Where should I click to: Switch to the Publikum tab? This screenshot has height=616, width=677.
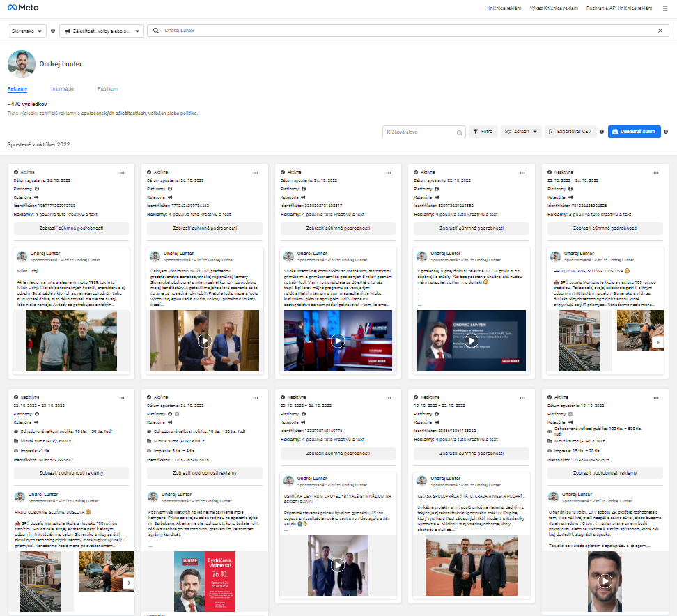click(107, 89)
